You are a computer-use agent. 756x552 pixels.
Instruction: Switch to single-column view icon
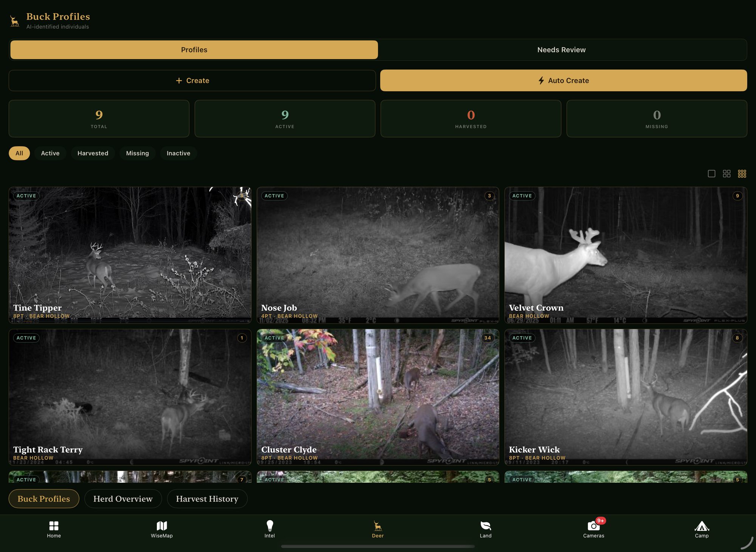coord(711,174)
